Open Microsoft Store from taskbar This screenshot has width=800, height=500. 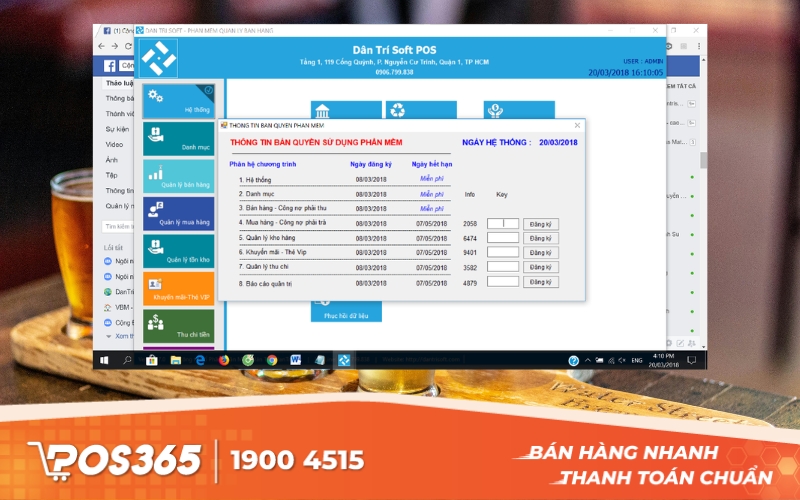152,360
